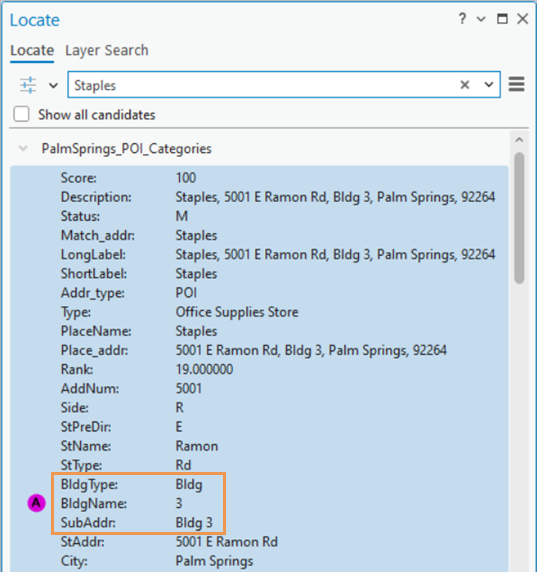
Task: Maximize the Locate pane
Action: [502, 19]
